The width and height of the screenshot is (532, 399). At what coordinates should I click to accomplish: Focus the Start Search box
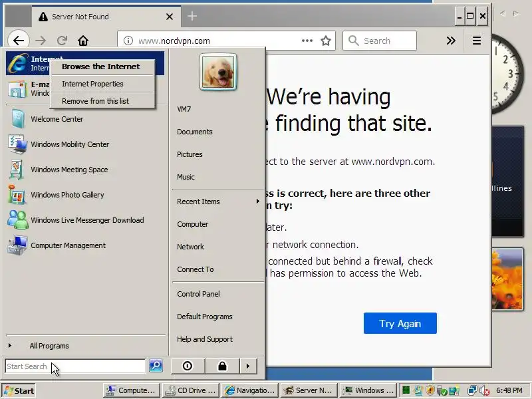[x=75, y=366]
